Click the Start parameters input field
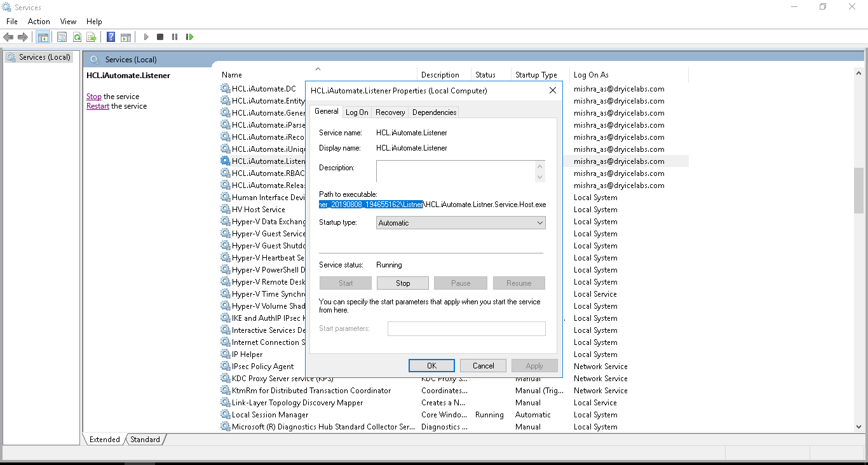Image resolution: width=868 pixels, height=465 pixels. 466,328
